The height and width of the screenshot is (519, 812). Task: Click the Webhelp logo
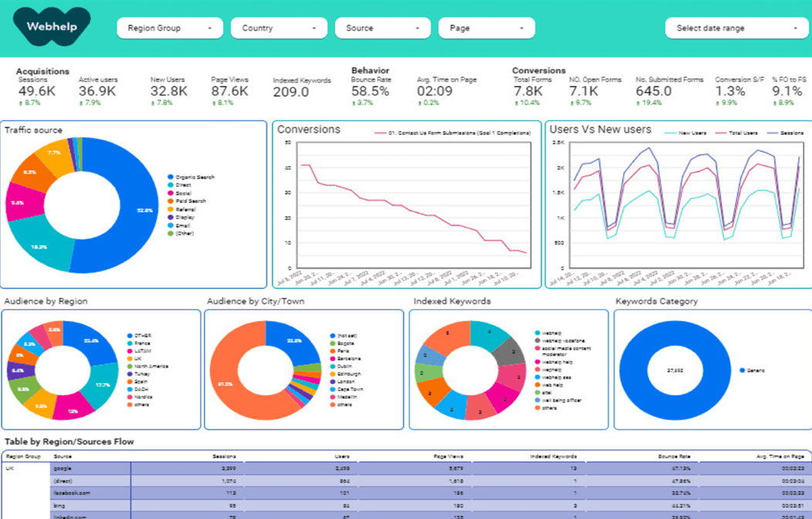pos(52,27)
